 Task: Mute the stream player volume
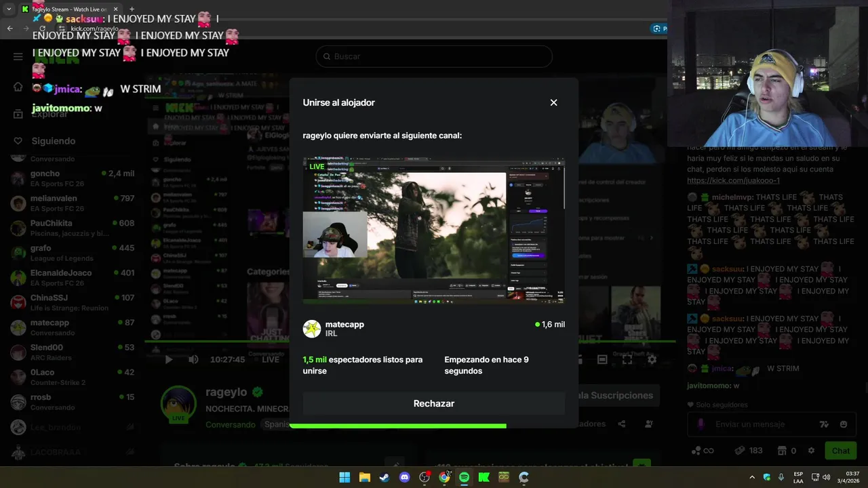(x=193, y=359)
